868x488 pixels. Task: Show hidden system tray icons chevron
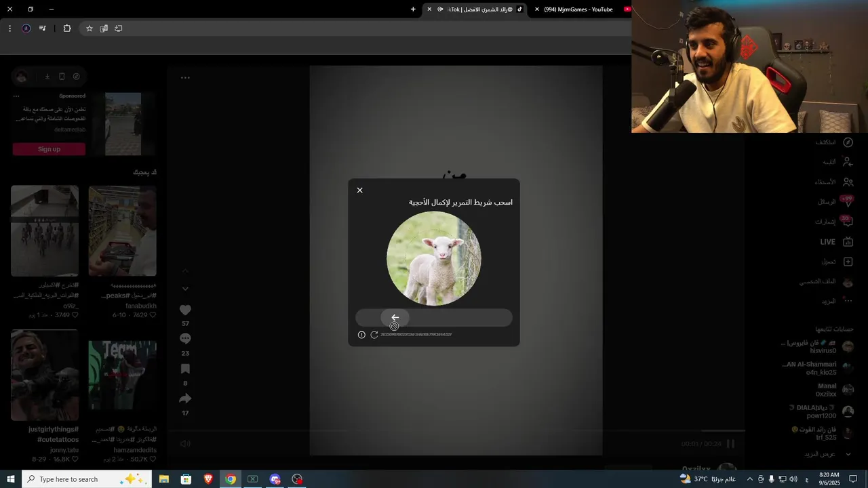click(x=750, y=479)
